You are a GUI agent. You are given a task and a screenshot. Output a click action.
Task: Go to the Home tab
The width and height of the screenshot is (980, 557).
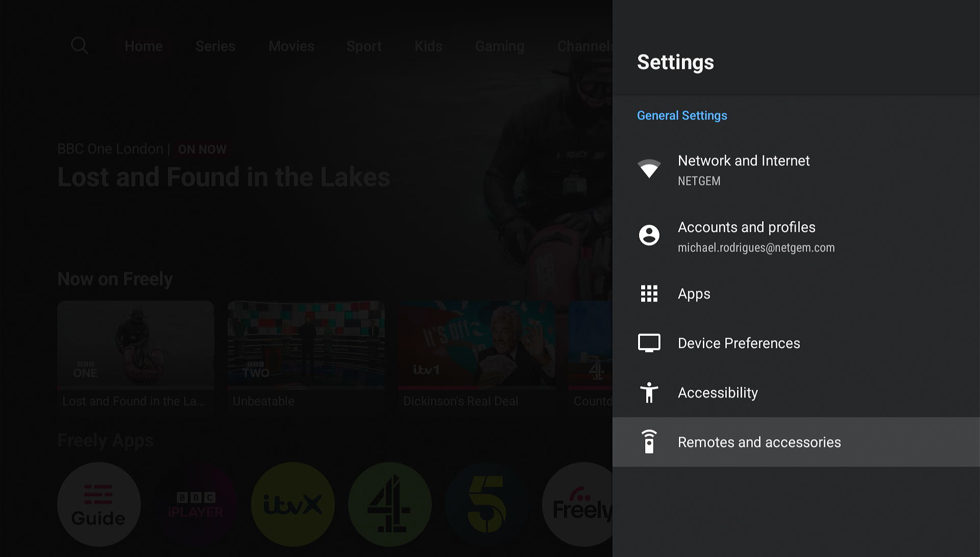point(144,46)
